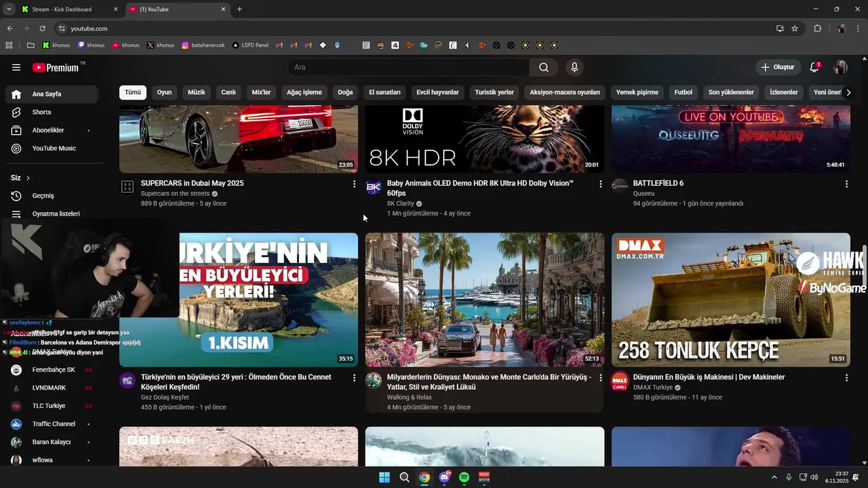
Task: Open the 8K HDR leopard thumbnail
Action: 485,139
